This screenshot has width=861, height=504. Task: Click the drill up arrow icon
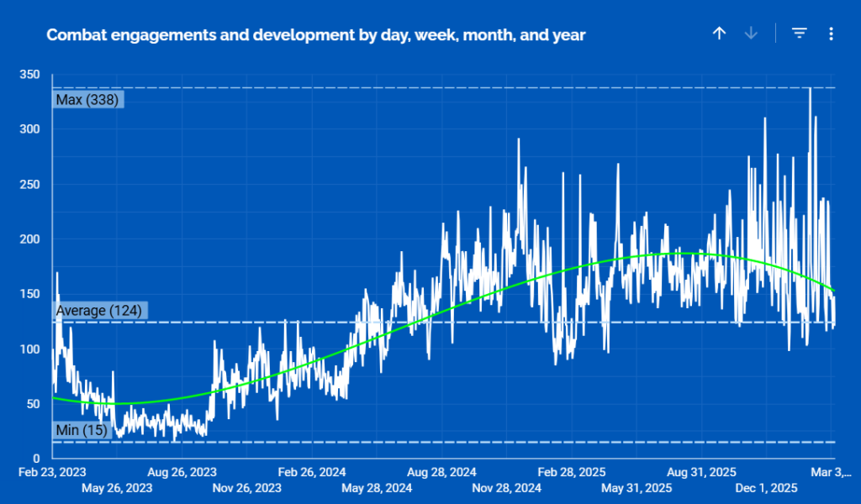[719, 34]
